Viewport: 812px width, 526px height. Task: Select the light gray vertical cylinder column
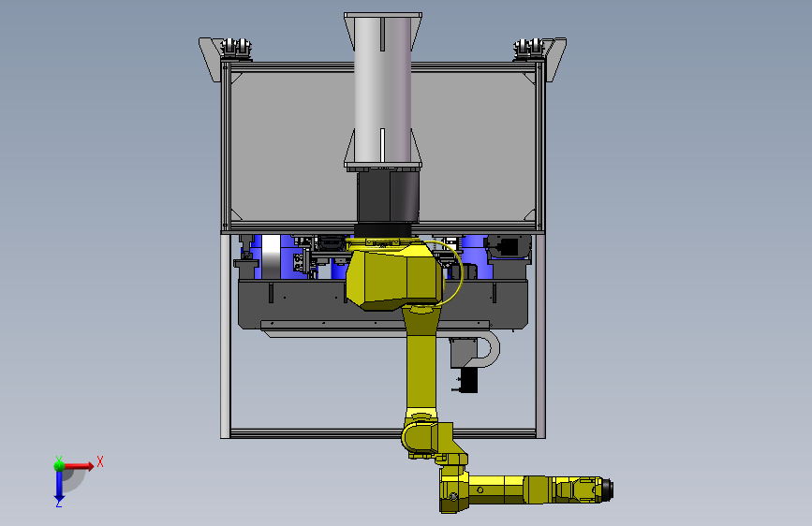click(383, 90)
